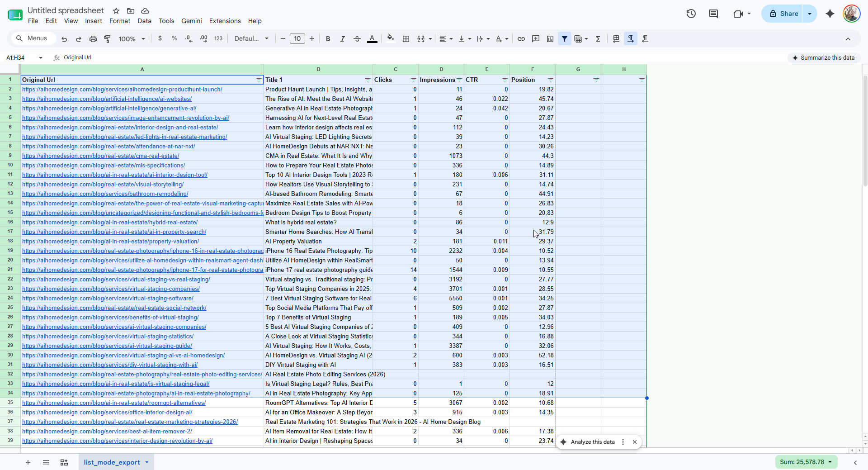Open all comments panel

pyautogui.click(x=713, y=14)
